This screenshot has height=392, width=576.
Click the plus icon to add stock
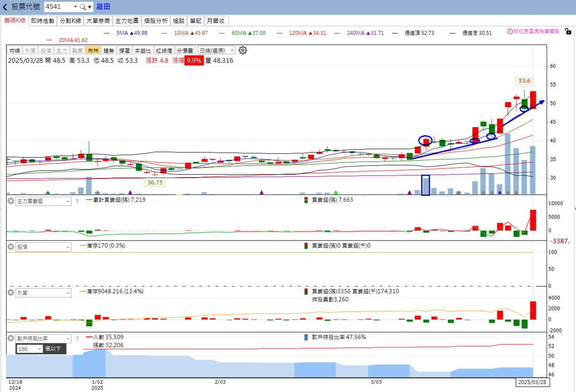point(90,7)
